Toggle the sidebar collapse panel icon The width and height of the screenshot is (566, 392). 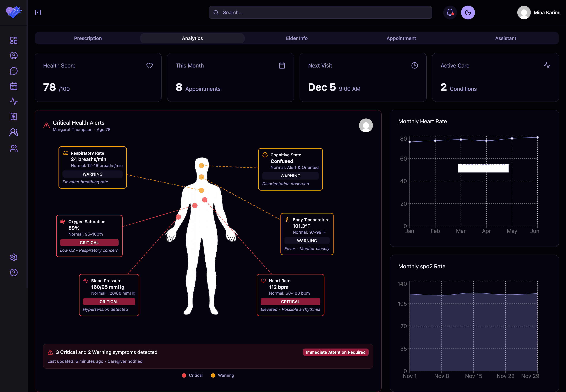coord(38,13)
